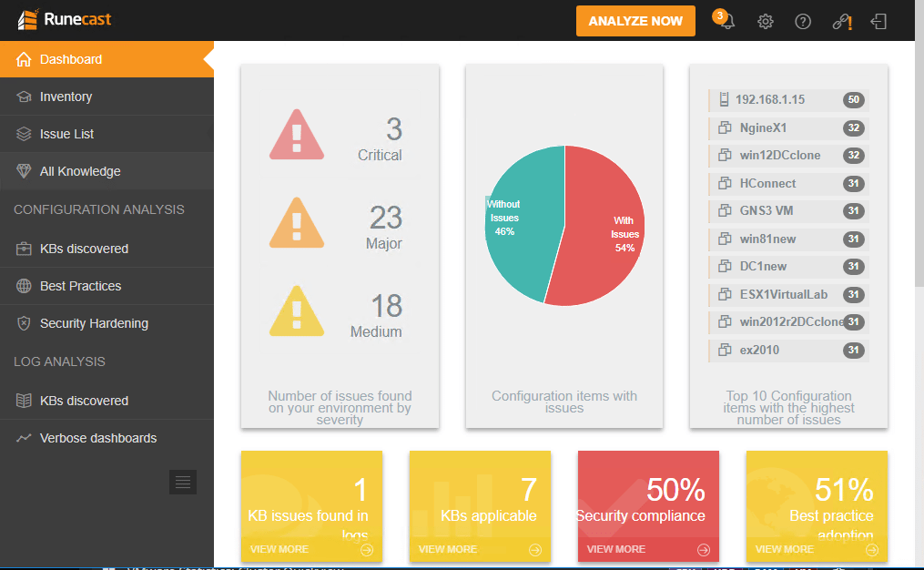Click the 23 Major count
924x570 pixels.
click(x=386, y=218)
